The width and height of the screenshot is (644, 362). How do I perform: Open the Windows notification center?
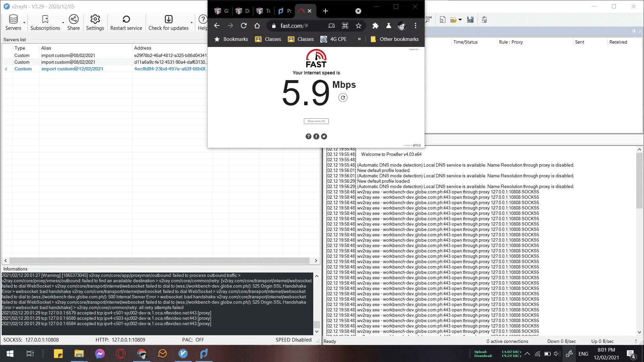point(631,354)
